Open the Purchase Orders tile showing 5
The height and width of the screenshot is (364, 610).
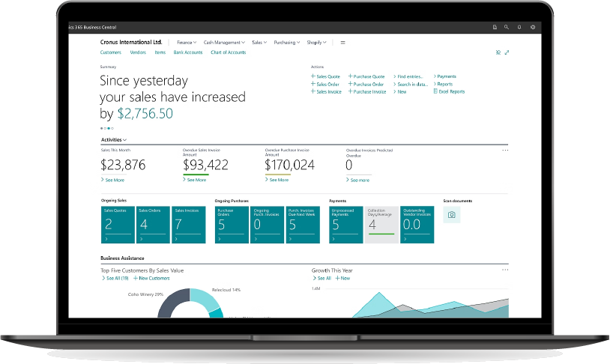point(232,225)
